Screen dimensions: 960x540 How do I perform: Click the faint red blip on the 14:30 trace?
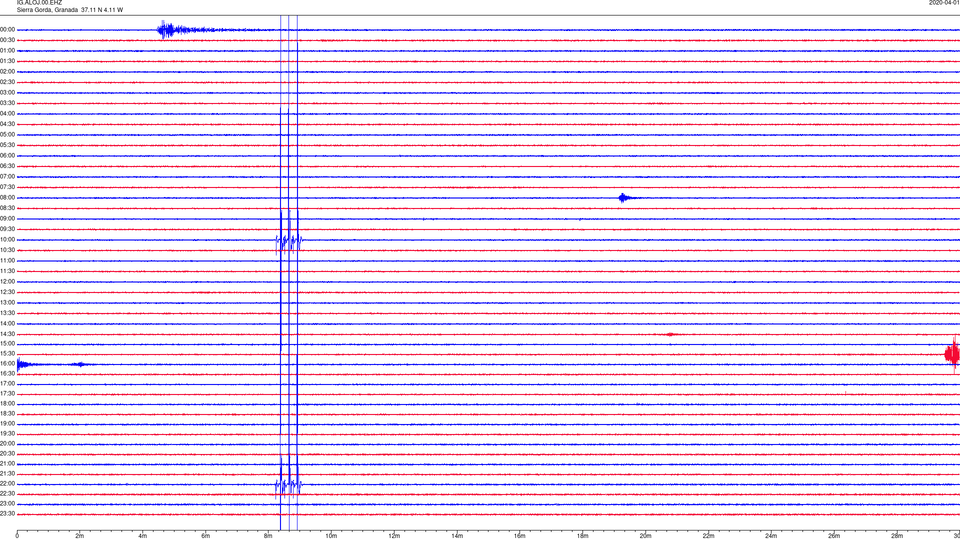click(670, 334)
